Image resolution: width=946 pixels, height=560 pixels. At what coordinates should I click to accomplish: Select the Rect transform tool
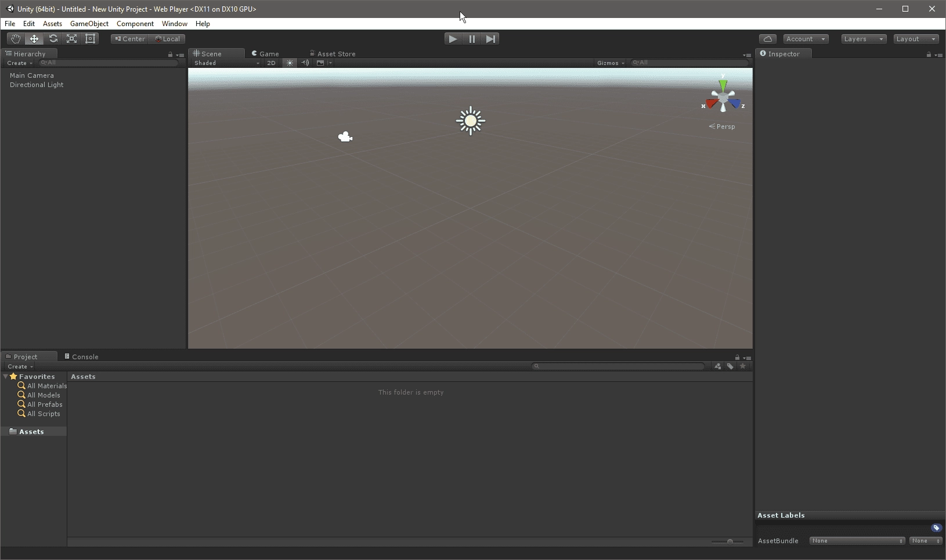click(x=90, y=39)
